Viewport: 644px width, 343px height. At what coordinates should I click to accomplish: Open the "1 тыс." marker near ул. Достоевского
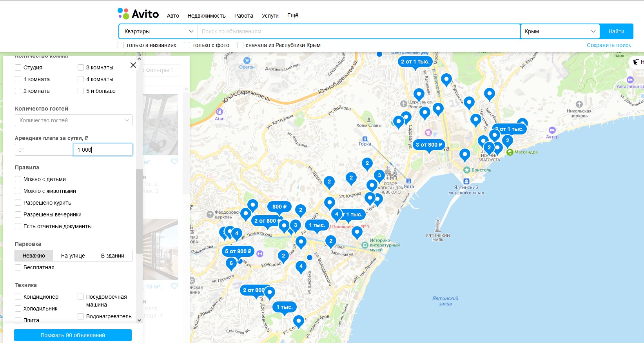pos(285,307)
